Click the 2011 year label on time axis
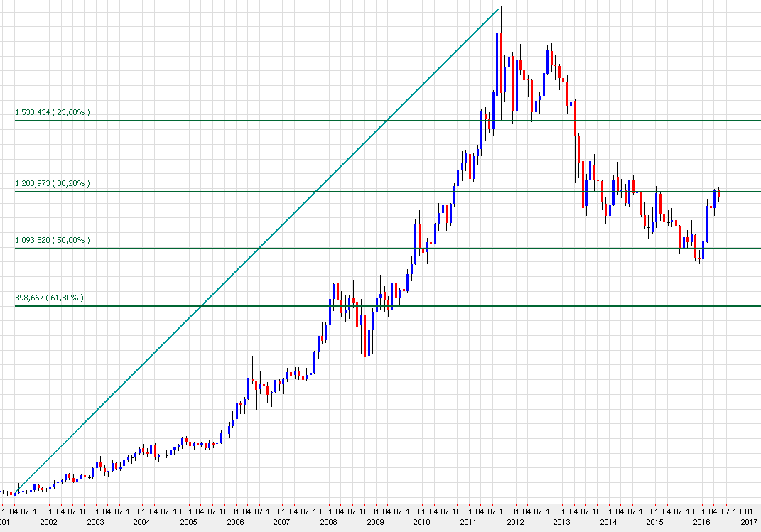Image resolution: width=761 pixels, height=532 pixels. (468, 522)
